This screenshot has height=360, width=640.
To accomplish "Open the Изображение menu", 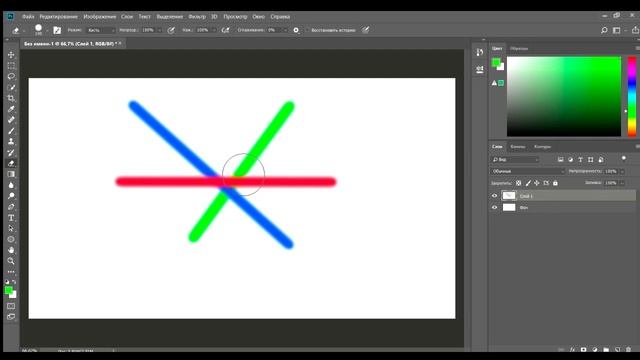I will (100, 17).
